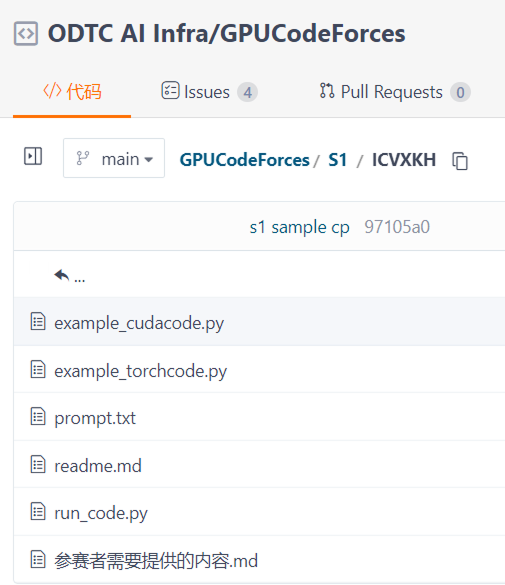Open the main branch dropdown
This screenshot has height=585, width=505.
114,158
